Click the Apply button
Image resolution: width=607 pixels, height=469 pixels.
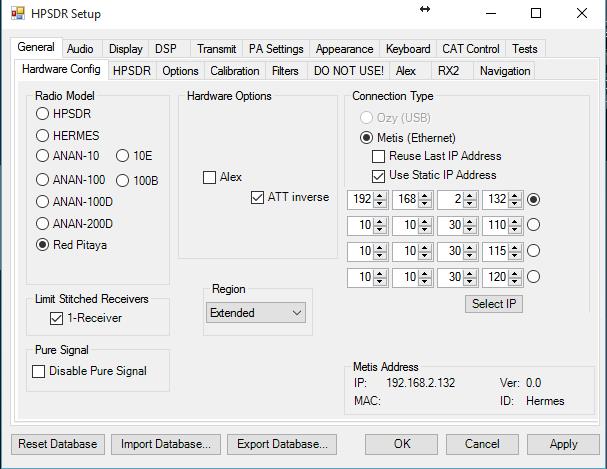(563, 444)
